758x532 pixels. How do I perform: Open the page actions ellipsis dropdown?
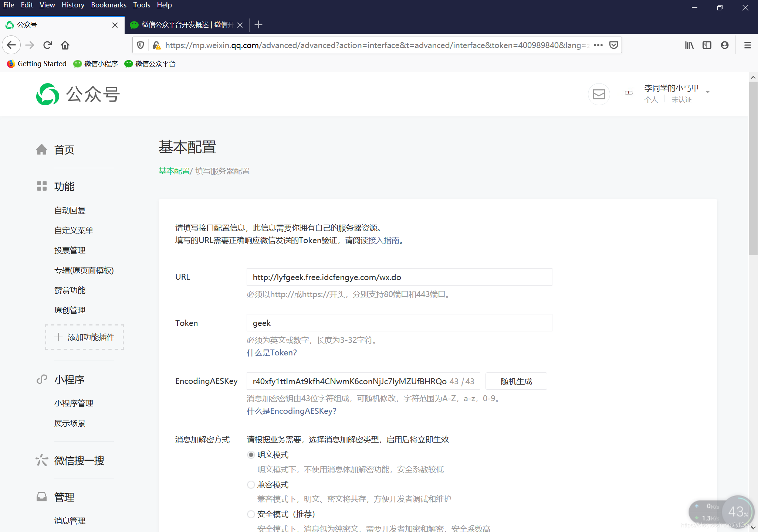point(598,45)
